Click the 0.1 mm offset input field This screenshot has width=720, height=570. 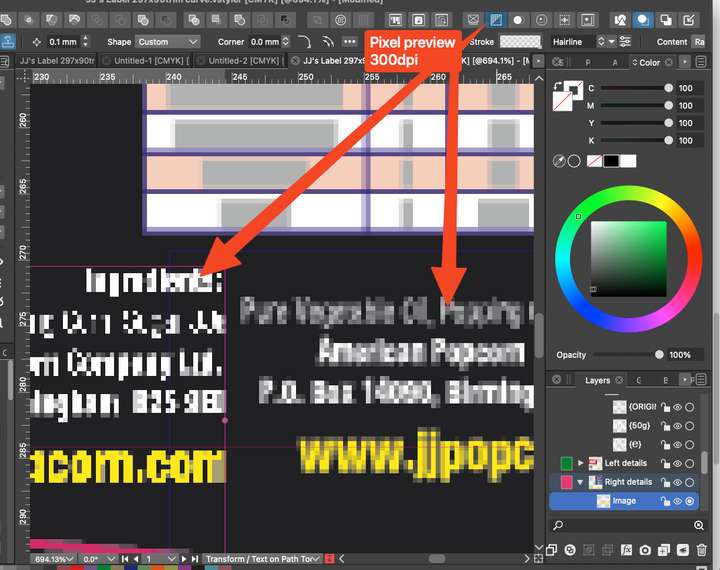(x=63, y=42)
